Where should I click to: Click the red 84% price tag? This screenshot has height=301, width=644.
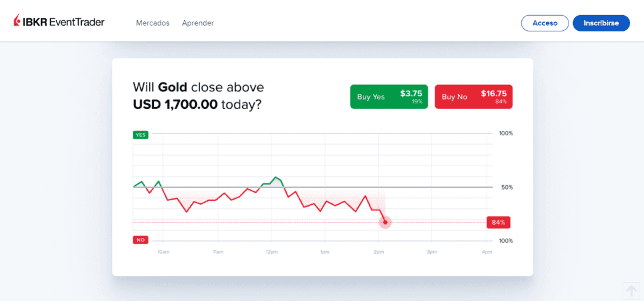498,222
